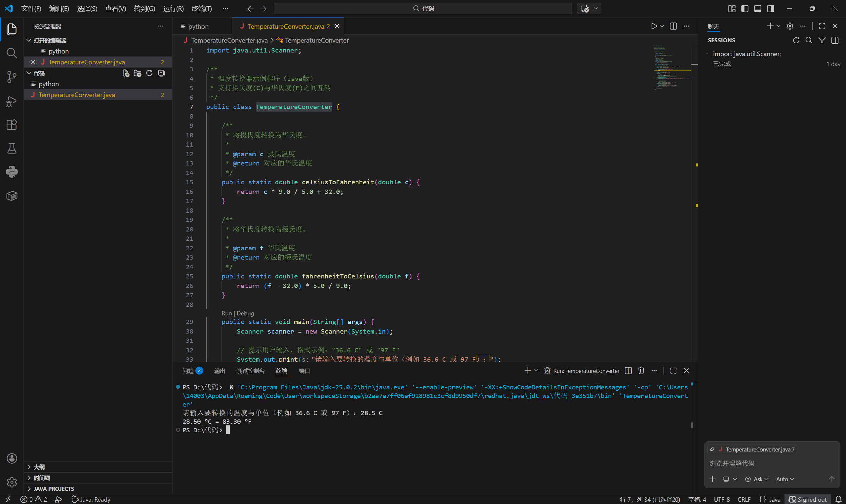Toggle the secondary sidebar layout button

click(771, 9)
